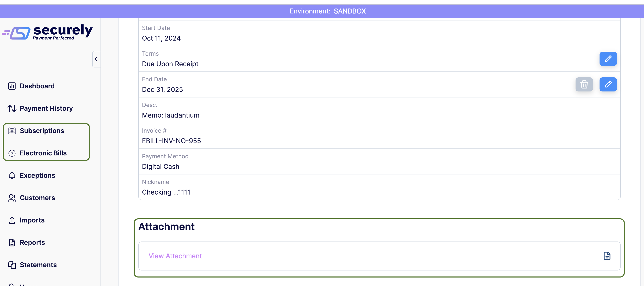Click the View Attachment link
Viewport: 644px width, 286px height.
175,256
